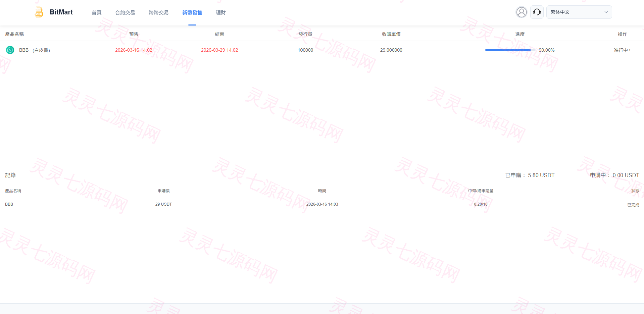Image resolution: width=644 pixels, height=314 pixels.
Task: Click the 進度 column header
Action: 520,34
